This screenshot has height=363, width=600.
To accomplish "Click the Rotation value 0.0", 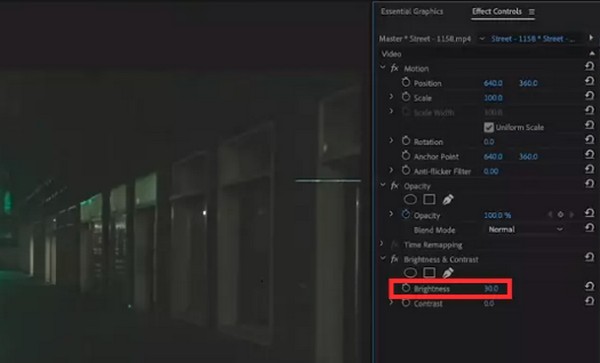I will [489, 142].
